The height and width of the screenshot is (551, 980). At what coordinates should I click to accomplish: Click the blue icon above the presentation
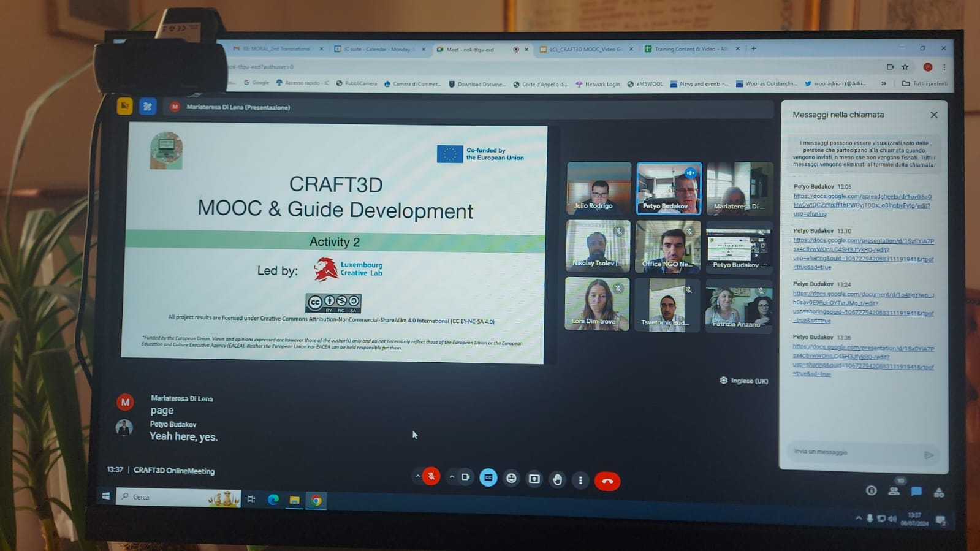coord(148,107)
